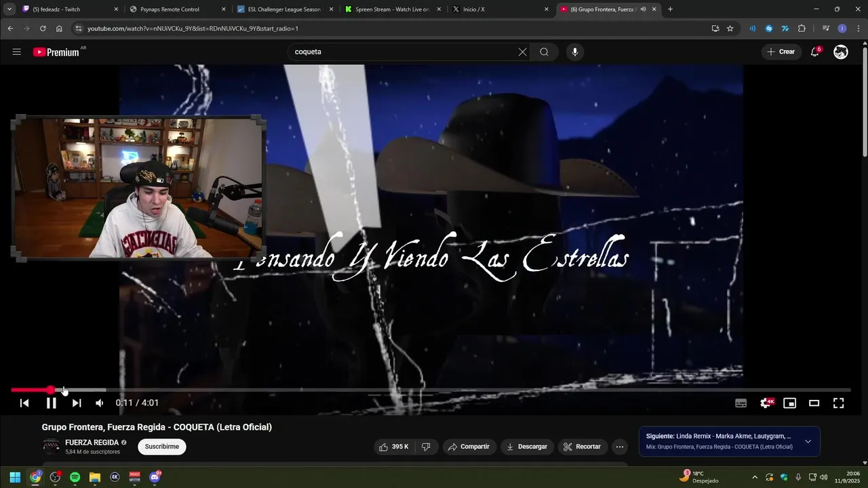Open player settings gear
The height and width of the screenshot is (488, 868).
coord(766,403)
